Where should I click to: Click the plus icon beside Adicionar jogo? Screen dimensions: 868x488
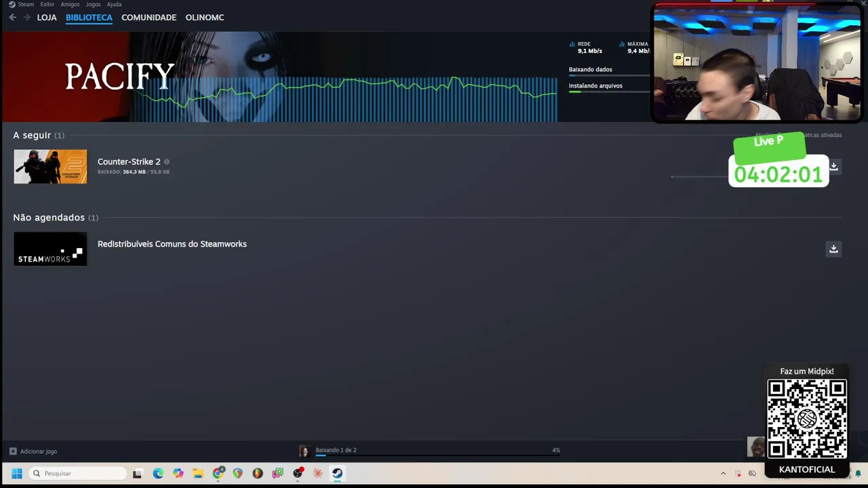13,451
